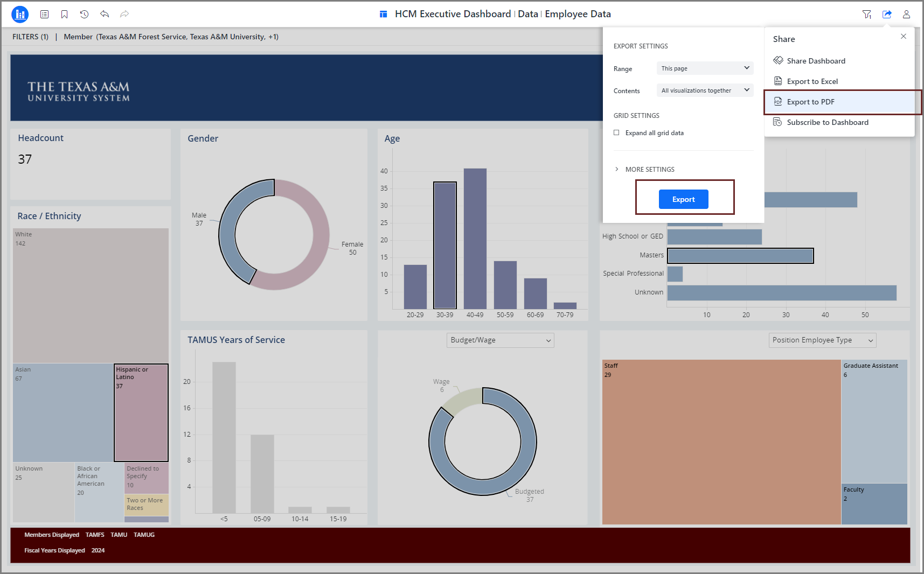Enable Expand all grid data checkbox
Viewport: 924px width, 574px height.
(x=617, y=133)
